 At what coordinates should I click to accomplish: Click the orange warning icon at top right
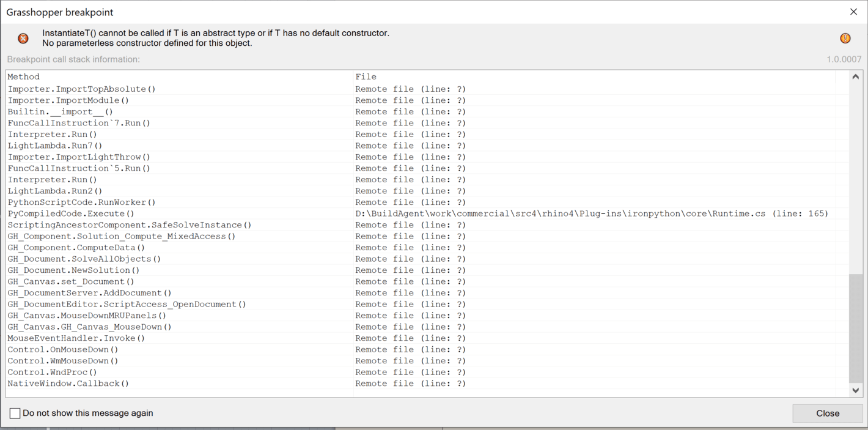tap(845, 39)
